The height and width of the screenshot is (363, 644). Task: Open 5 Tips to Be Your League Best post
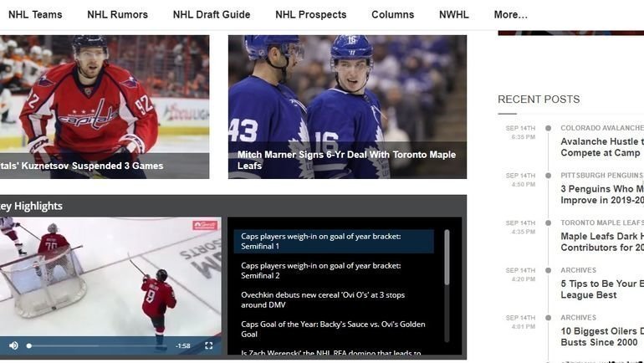click(602, 289)
